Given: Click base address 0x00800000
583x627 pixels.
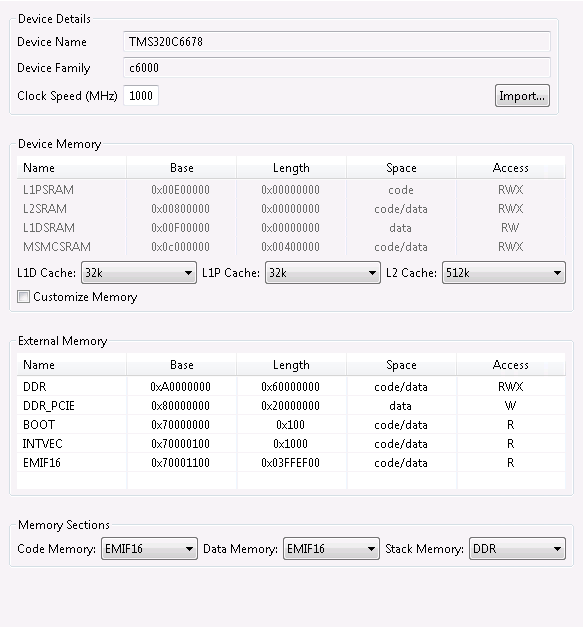Looking at the screenshot, I should coord(180,209).
